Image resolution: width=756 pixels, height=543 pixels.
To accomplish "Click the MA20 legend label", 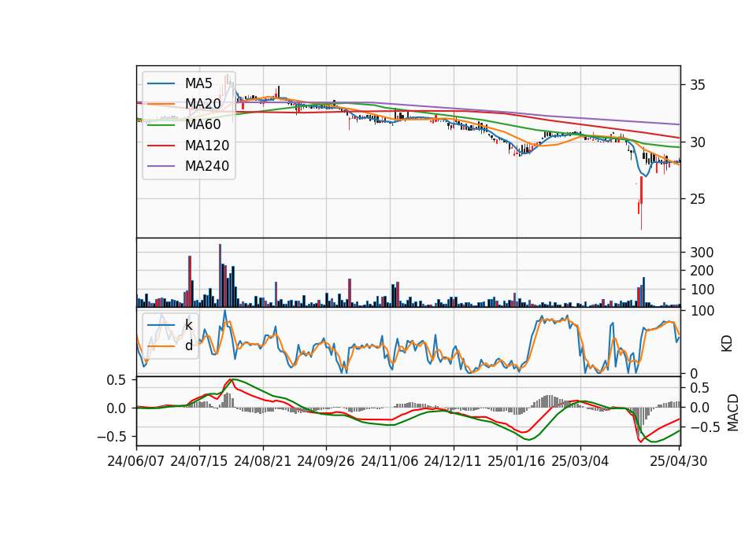I will [202, 104].
